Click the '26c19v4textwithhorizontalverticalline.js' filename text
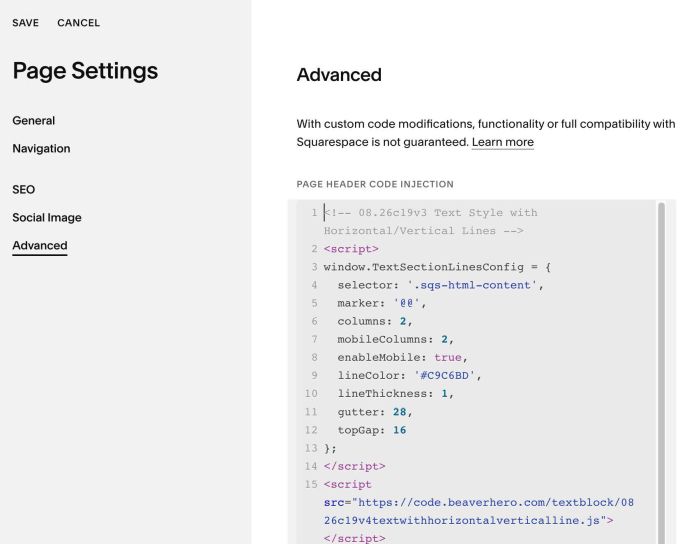Screen dimensions: 700x544 [462, 520]
